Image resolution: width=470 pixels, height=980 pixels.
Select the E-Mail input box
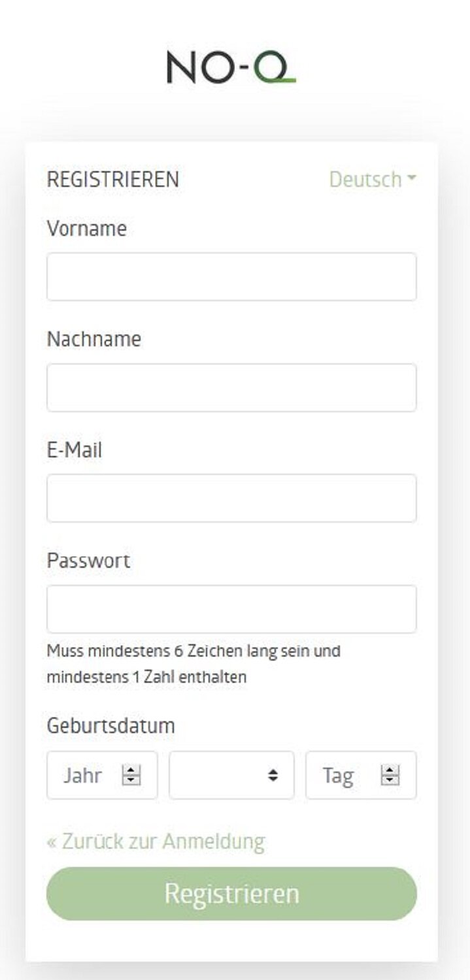pyautogui.click(x=231, y=498)
